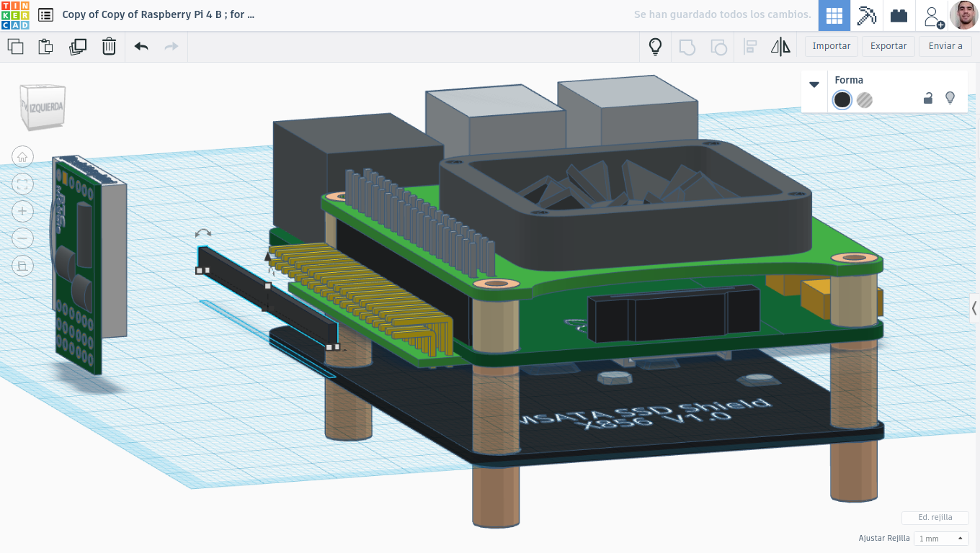Click the Ungroup shapes icon
Screen dimensions: 980x553
[x=718, y=47]
